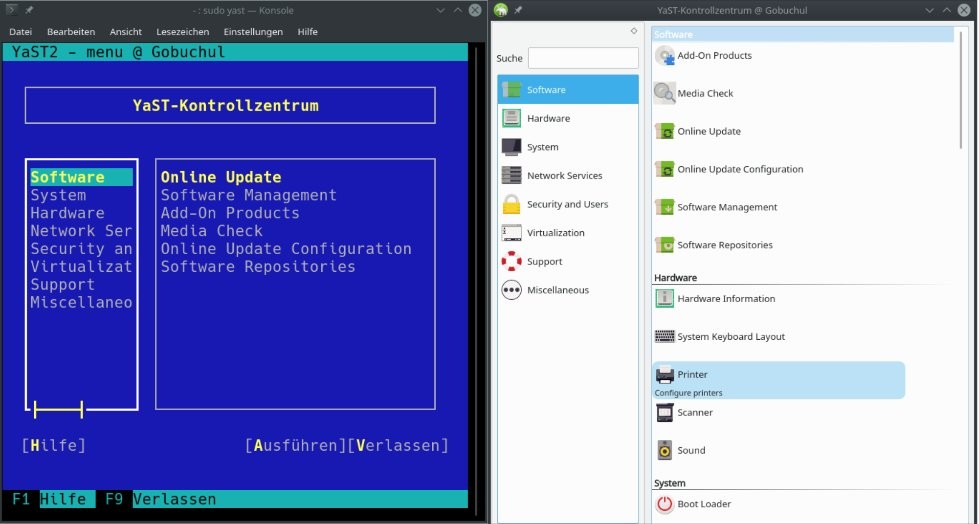The height and width of the screenshot is (524, 979).
Task: Select Add-On Products in the ncurses module list
Action: pyautogui.click(x=230, y=213)
